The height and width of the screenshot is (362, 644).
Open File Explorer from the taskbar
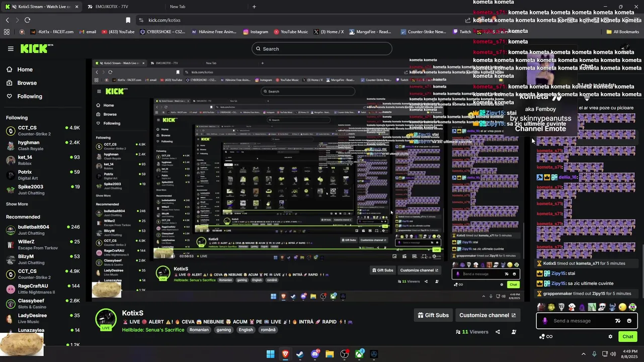[x=330, y=354]
